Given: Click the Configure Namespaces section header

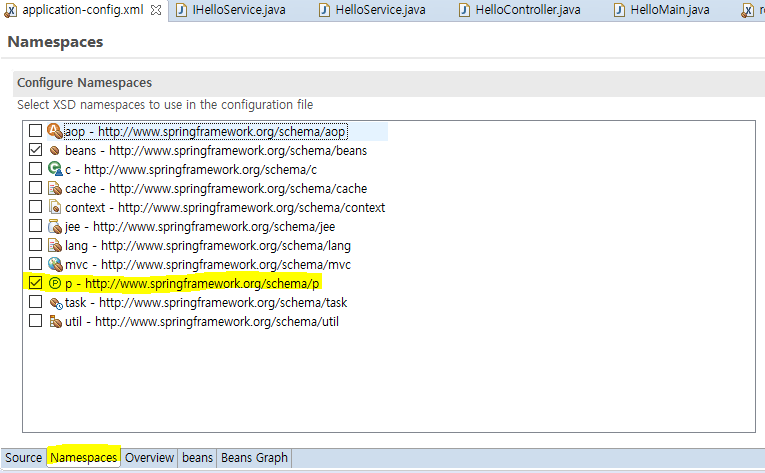Looking at the screenshot, I should (389, 83).
